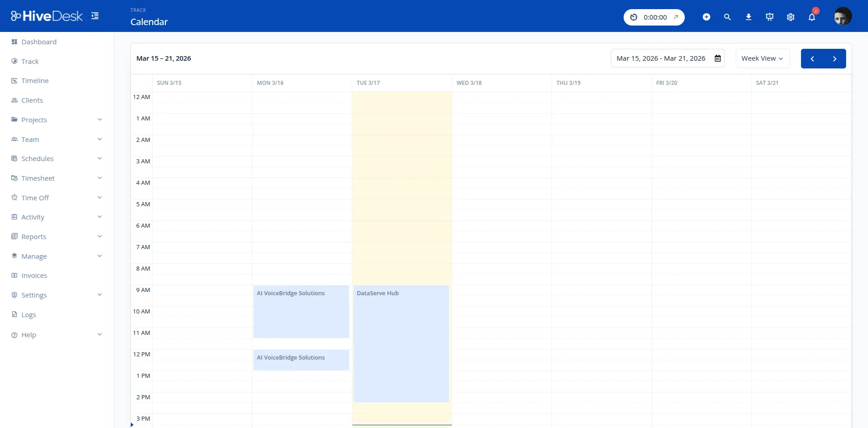Click the profile avatar in the top right
Viewport: 868px width, 428px height.
click(x=842, y=16)
